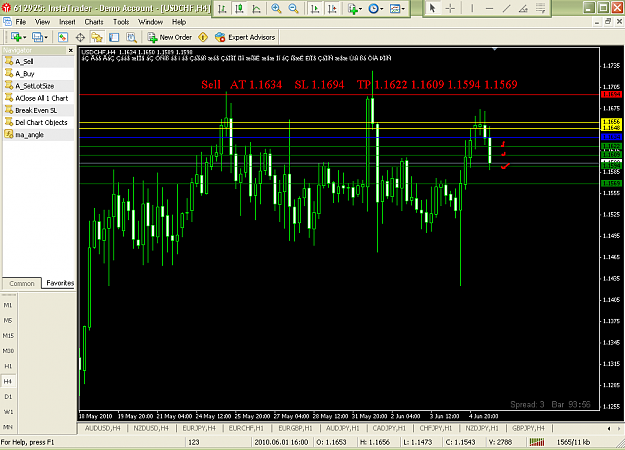Image resolution: width=625 pixels, height=450 pixels.
Task: Switch chart to line chart mode
Action: coord(256,8)
